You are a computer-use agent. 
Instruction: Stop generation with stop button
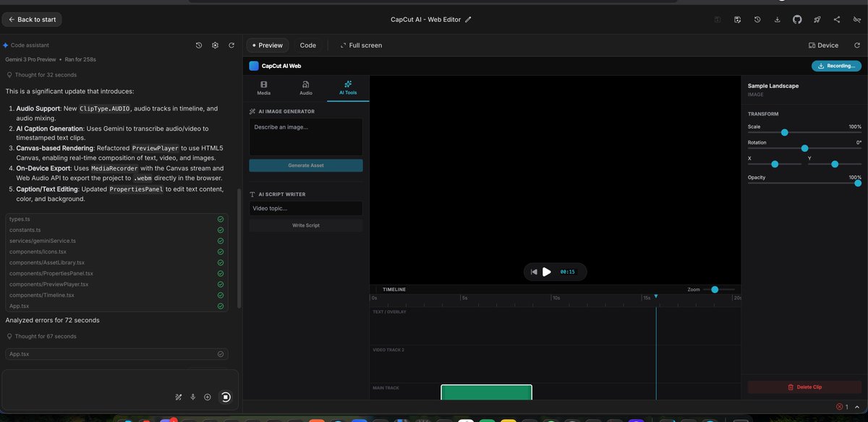[x=226, y=397]
